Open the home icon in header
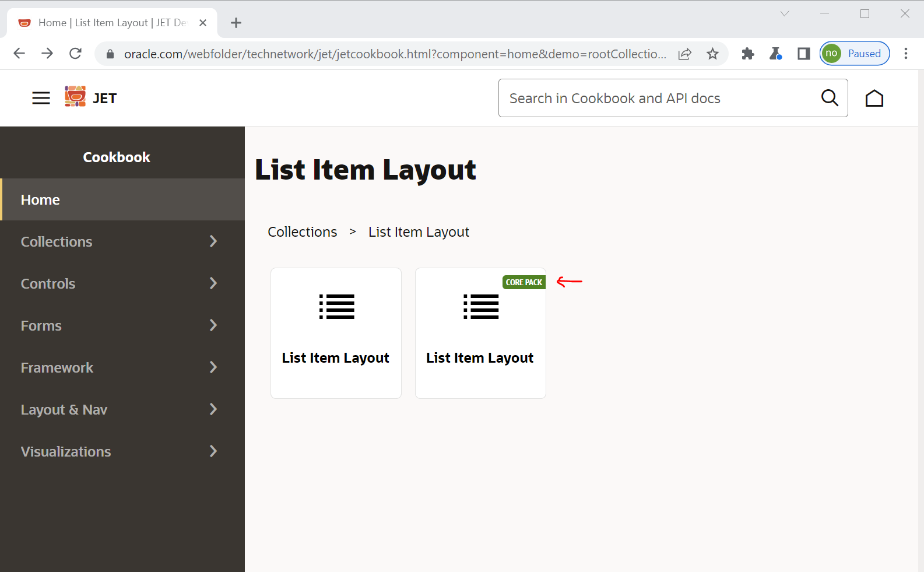The image size is (924, 572). click(874, 99)
